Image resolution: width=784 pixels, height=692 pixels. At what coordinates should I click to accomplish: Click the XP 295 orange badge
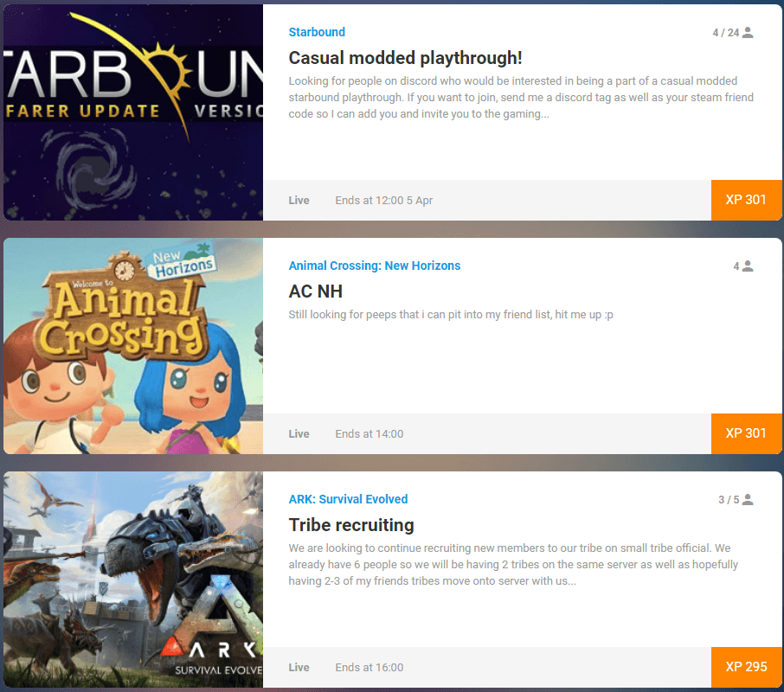tap(746, 667)
